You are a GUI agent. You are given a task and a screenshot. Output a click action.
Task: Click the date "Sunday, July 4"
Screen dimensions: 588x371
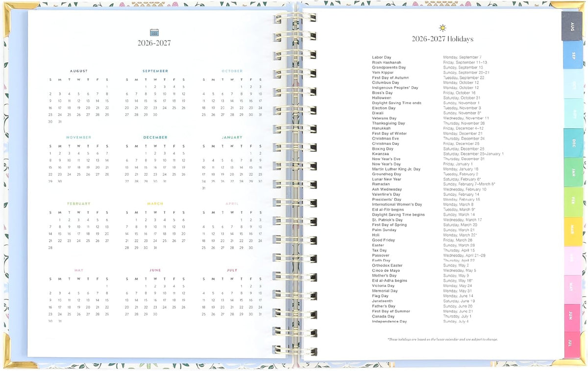click(456, 322)
